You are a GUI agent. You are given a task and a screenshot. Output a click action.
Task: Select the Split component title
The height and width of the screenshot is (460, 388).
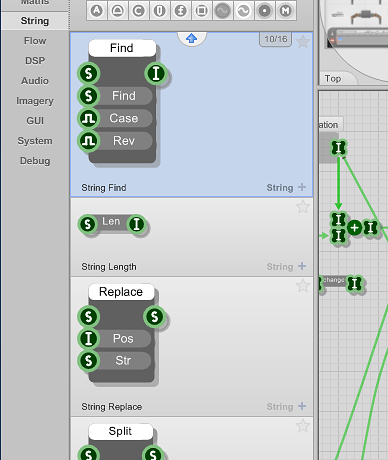(x=120, y=431)
